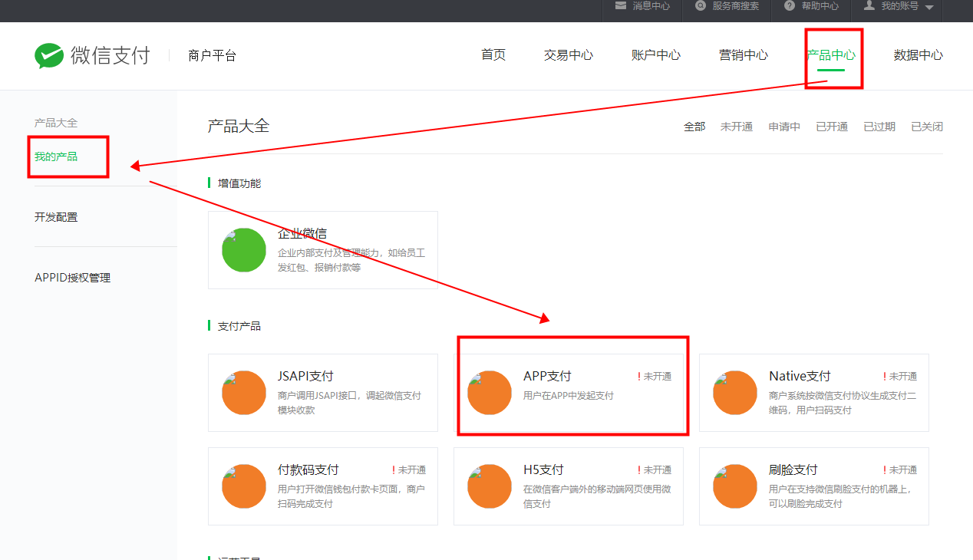Select the APP支付 product icon
The image size is (973, 560).
[490, 393]
